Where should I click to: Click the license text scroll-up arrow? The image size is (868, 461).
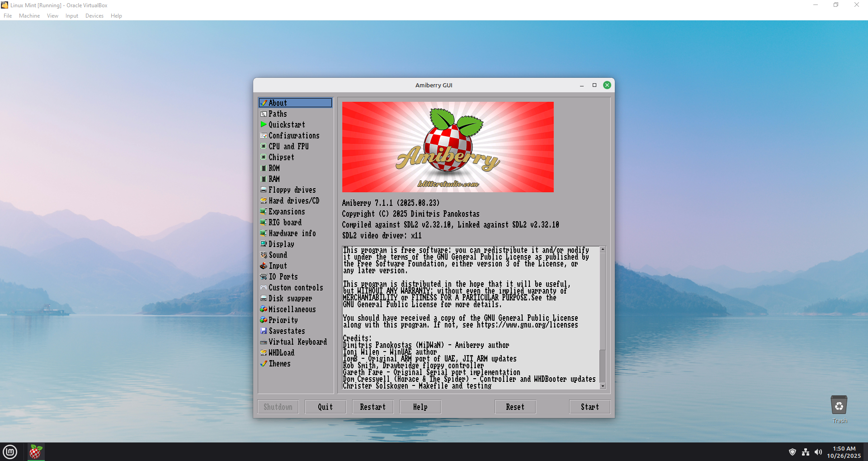[603, 250]
